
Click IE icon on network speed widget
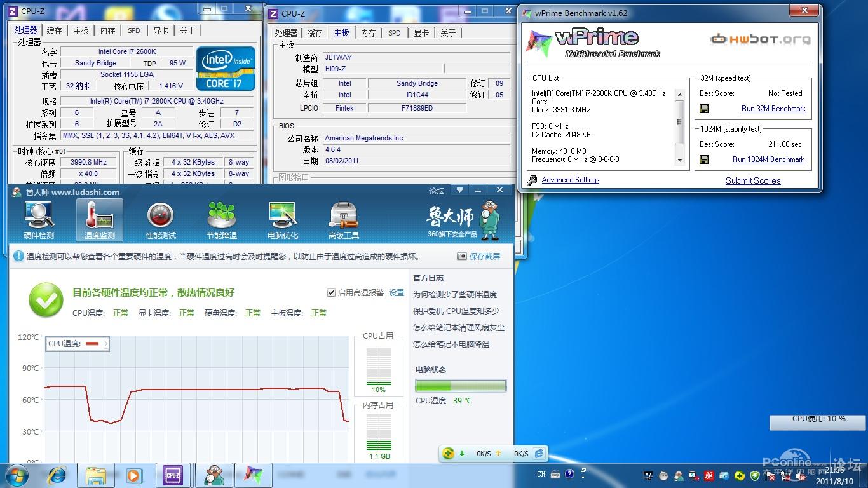coord(539,453)
